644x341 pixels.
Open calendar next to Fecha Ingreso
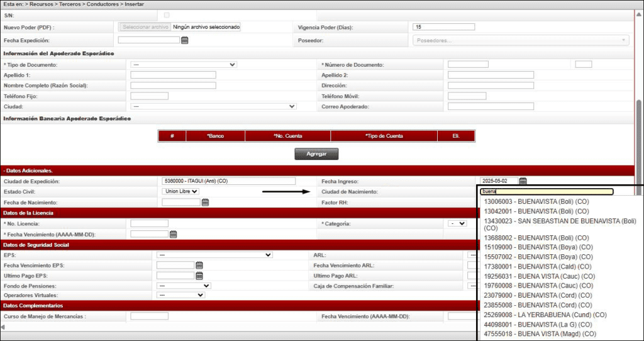523,181
